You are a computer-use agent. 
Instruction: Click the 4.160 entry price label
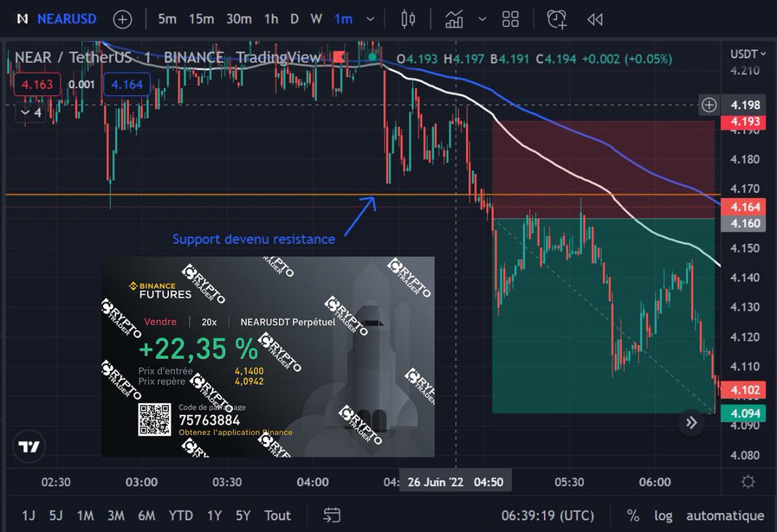click(x=742, y=223)
